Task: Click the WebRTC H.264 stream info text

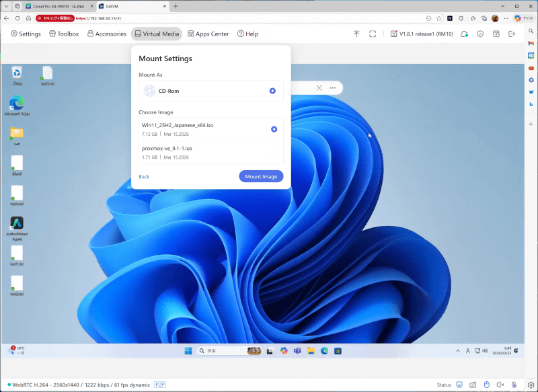Action: [81, 385]
